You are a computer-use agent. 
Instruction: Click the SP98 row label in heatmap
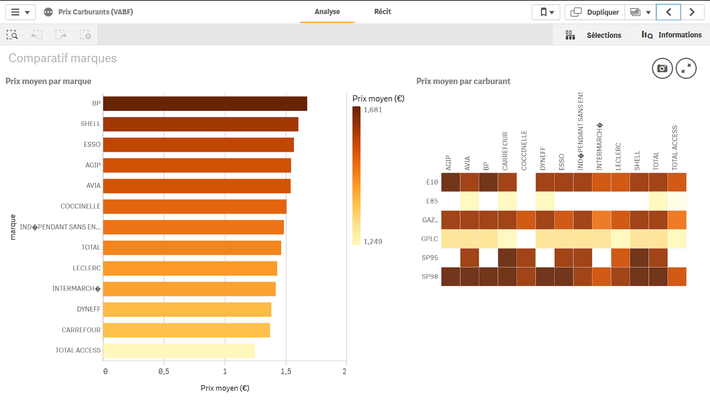[x=429, y=276]
